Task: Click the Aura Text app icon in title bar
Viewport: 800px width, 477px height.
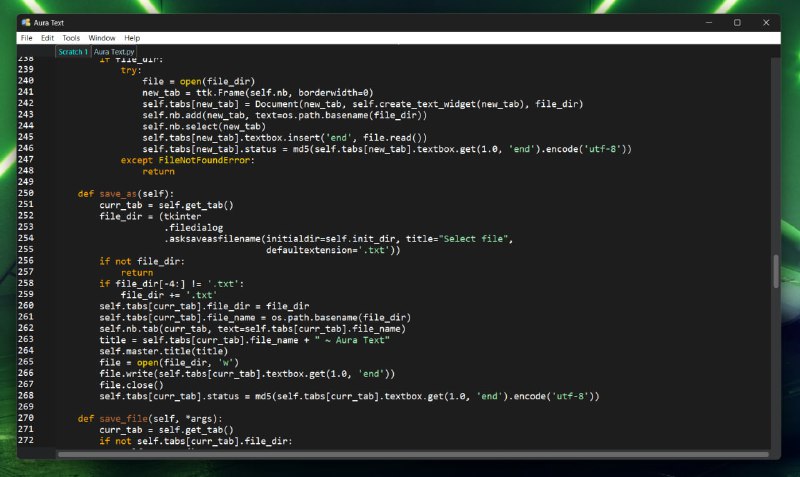Action: [25, 22]
